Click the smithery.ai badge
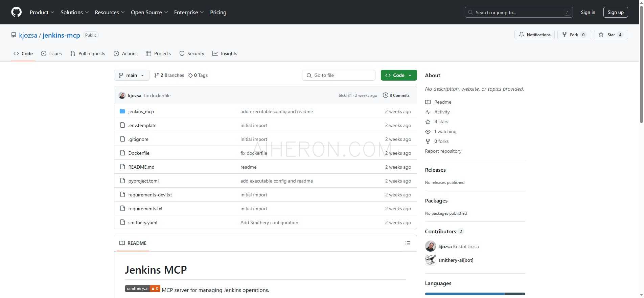Image resolution: width=644 pixels, height=298 pixels. click(142, 289)
